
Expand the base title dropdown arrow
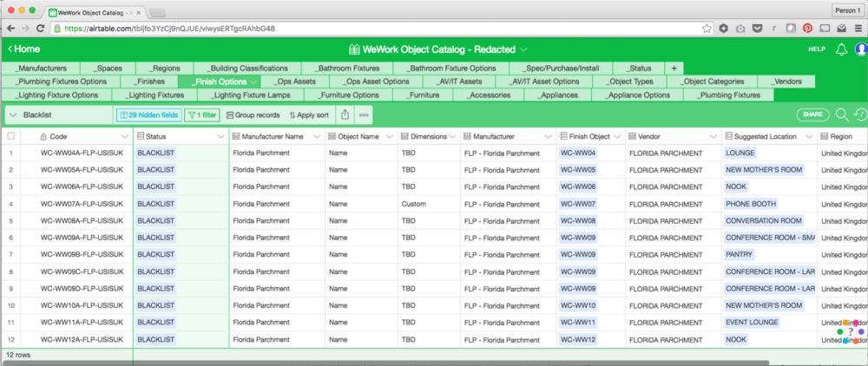pyautogui.click(x=523, y=49)
